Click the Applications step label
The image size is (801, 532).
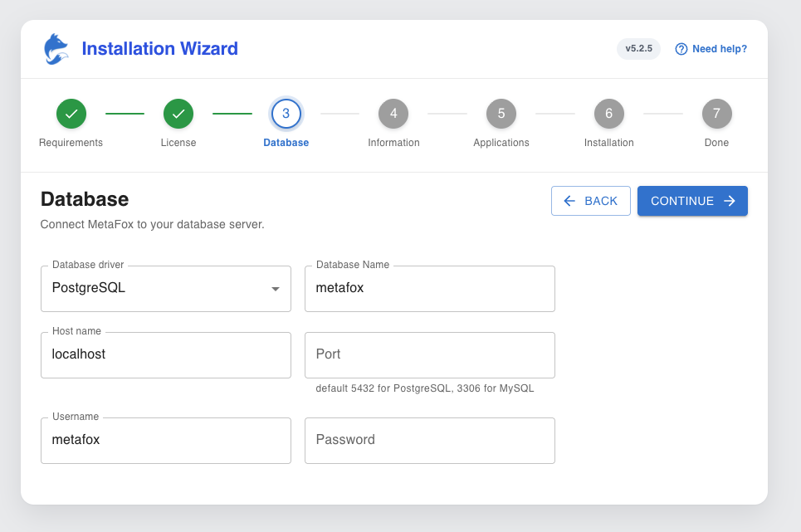coord(501,143)
